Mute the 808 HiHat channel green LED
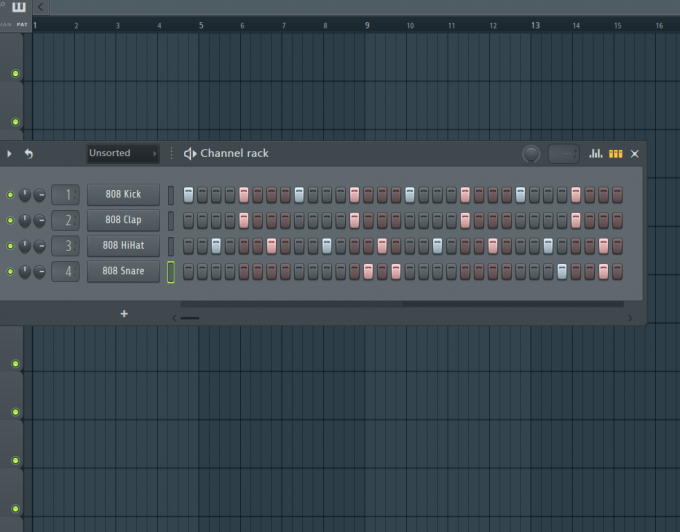680x532 pixels. click(x=10, y=246)
